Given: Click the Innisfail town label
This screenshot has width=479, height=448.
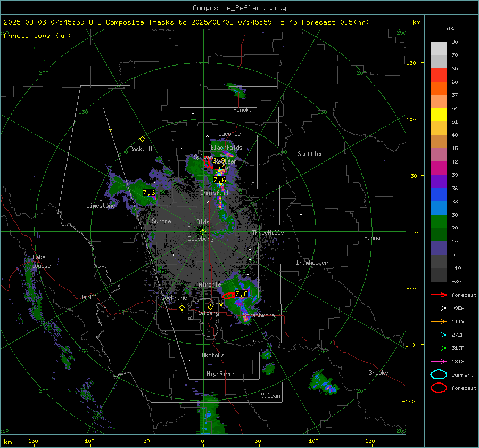Looking at the screenshot, I should tap(214, 193).
